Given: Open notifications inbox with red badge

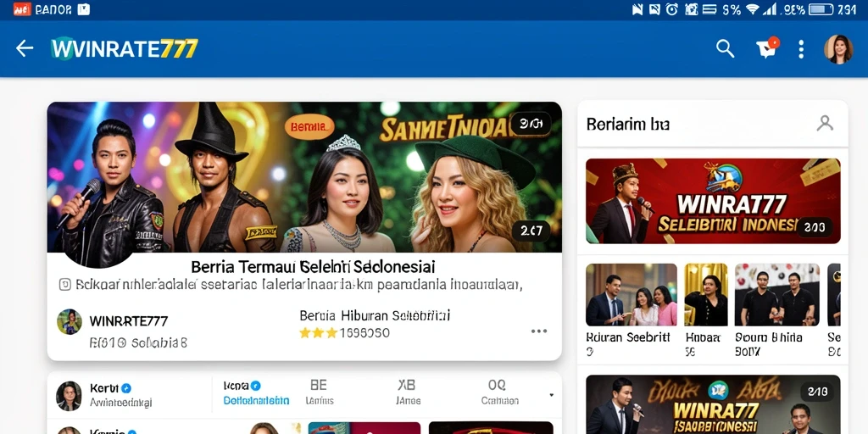Looking at the screenshot, I should pyautogui.click(x=768, y=48).
